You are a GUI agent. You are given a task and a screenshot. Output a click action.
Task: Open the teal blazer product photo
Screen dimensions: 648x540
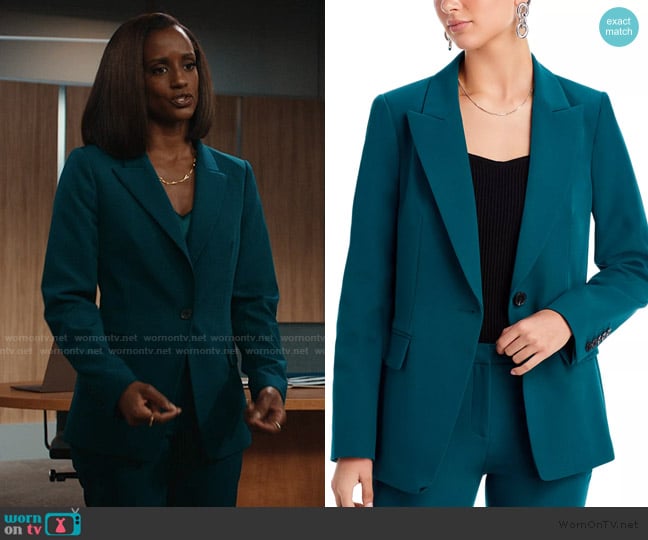[x=486, y=253]
